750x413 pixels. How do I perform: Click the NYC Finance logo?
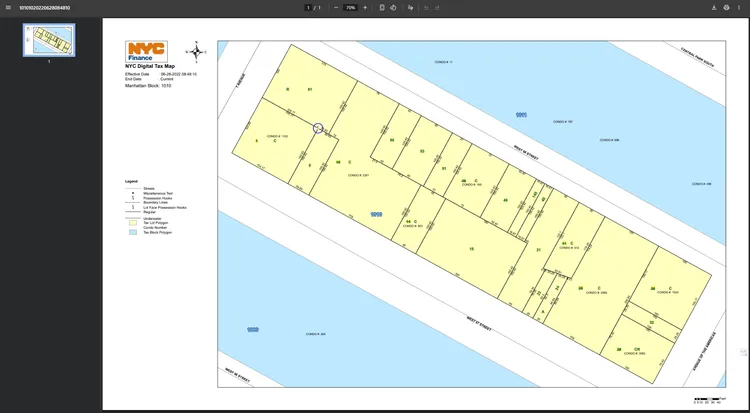pos(145,52)
